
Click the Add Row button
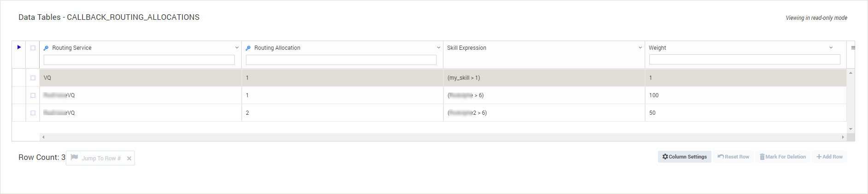pos(829,157)
